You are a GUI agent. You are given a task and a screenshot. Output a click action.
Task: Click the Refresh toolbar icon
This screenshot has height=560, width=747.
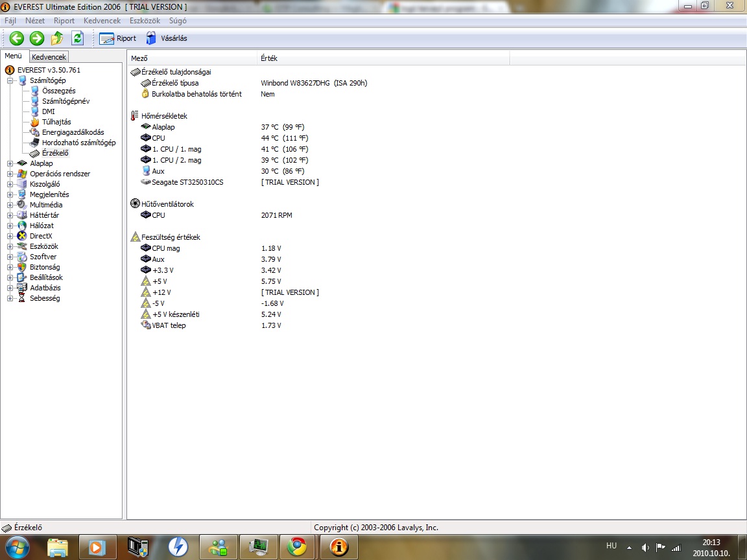coord(77,38)
